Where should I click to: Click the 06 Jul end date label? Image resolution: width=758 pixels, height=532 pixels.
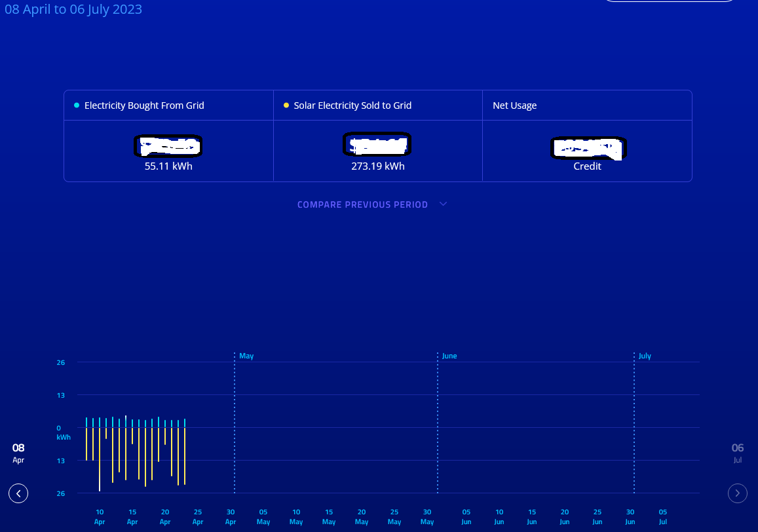tap(737, 453)
